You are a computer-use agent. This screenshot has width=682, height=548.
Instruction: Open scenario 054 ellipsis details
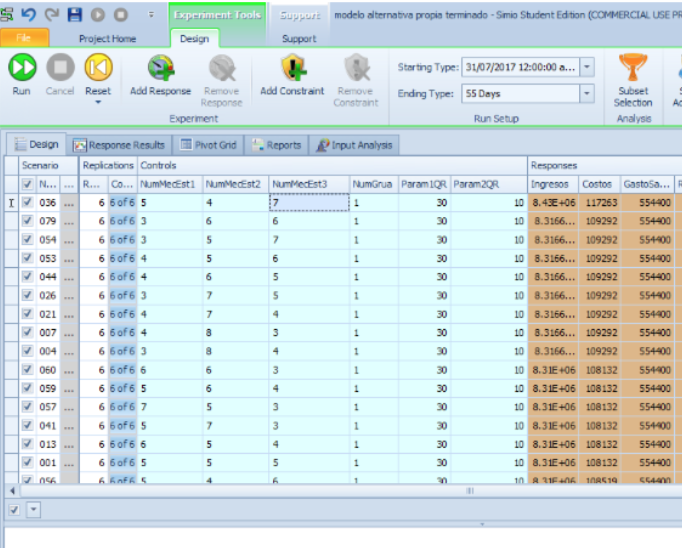[x=69, y=240]
